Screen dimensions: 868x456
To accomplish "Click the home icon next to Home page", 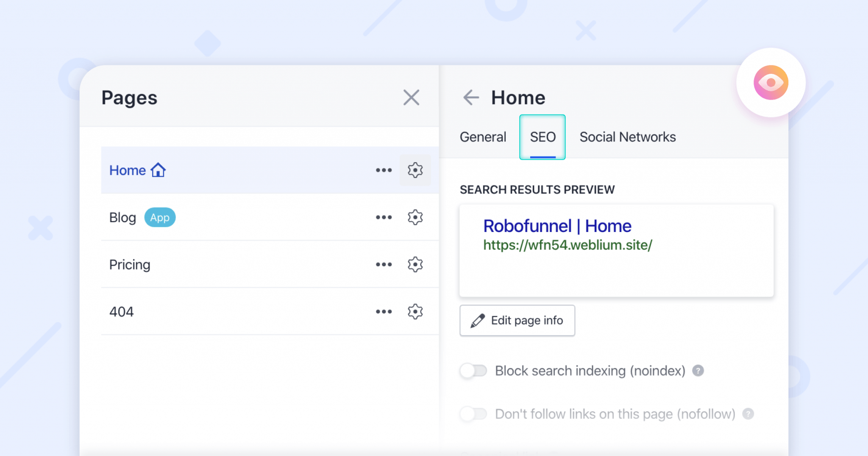I will point(159,170).
